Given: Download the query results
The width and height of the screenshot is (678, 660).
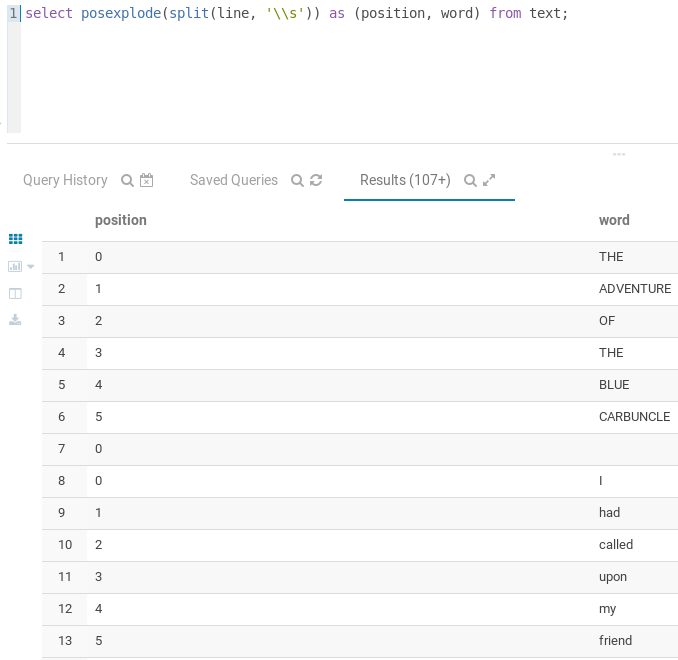Looking at the screenshot, I should click(x=15, y=320).
